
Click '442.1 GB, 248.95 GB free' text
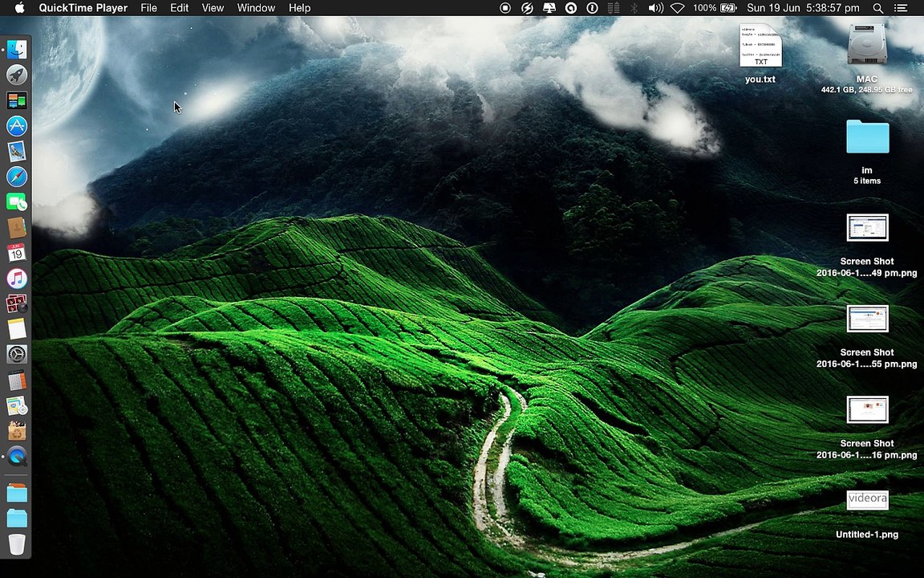click(867, 90)
